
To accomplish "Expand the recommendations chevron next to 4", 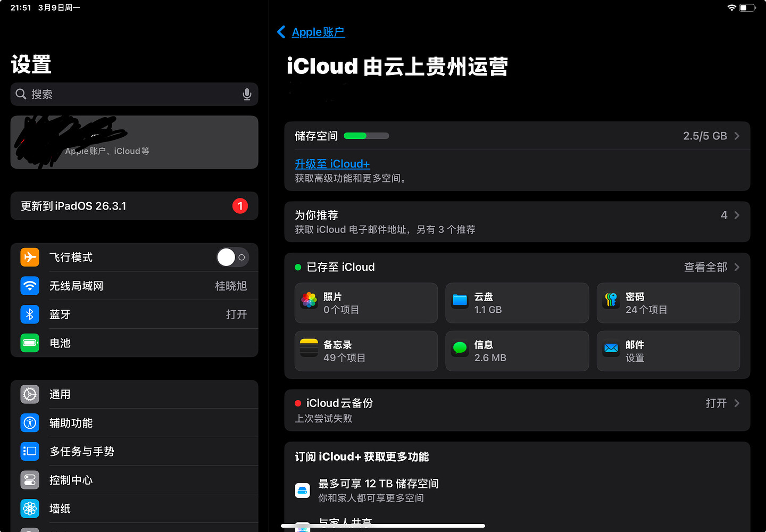I will pos(737,215).
